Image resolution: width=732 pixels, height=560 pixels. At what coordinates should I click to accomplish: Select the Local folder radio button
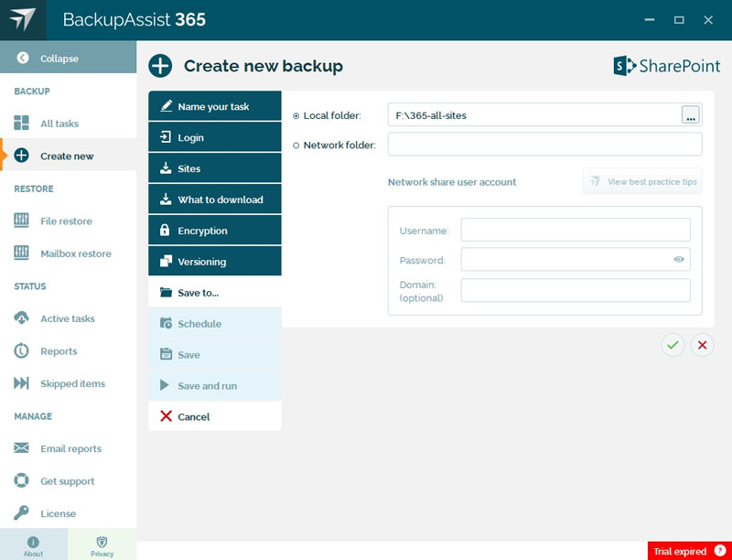tap(296, 115)
